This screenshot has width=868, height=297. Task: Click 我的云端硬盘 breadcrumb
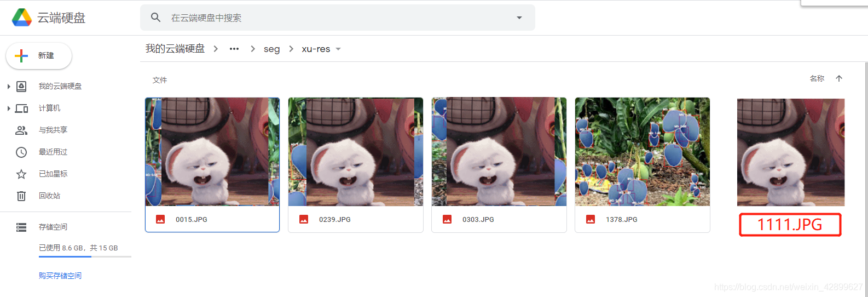pos(175,49)
